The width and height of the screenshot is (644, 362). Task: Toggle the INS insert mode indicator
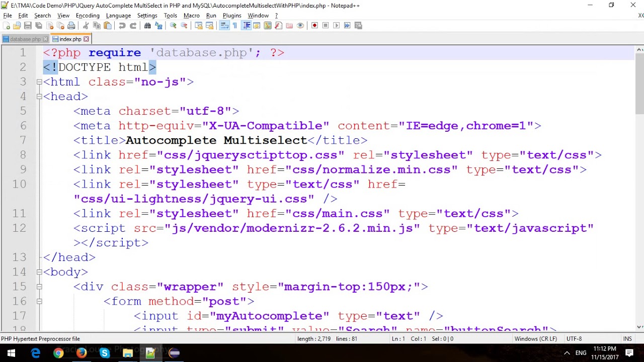click(x=627, y=339)
